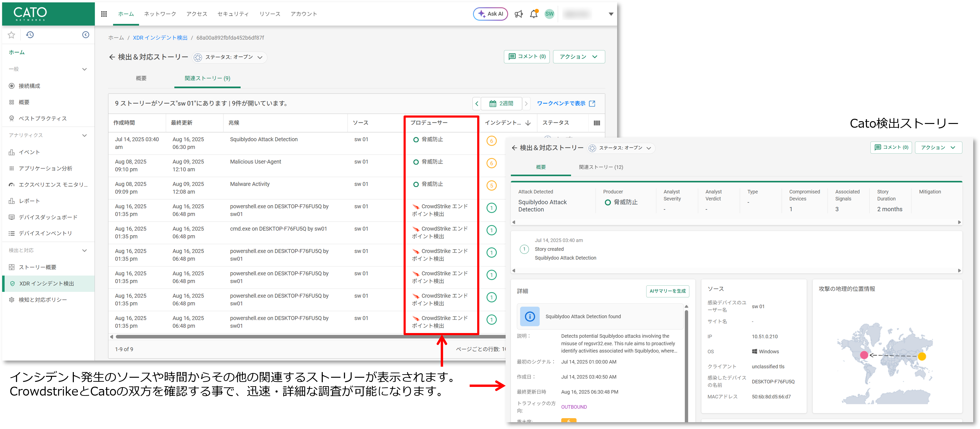The width and height of the screenshot is (980, 429).
Task: Open the アクション dropdown in main window
Action: pos(579,57)
